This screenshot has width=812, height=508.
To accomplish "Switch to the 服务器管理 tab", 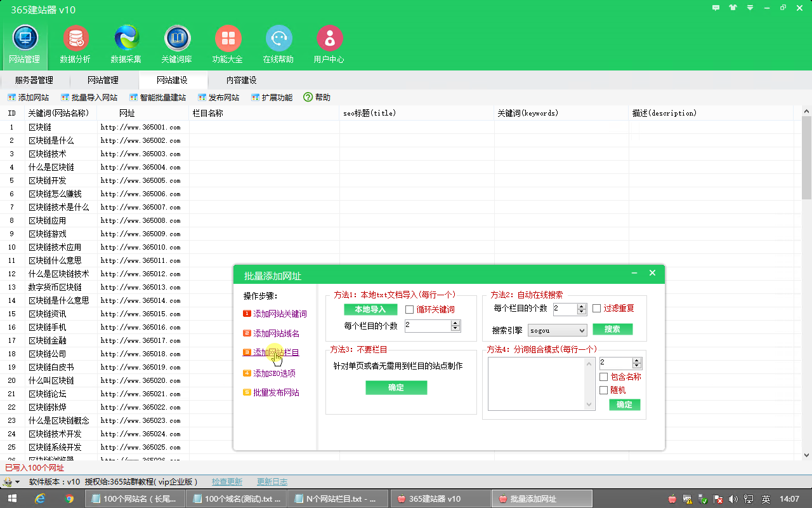I will click(34, 80).
